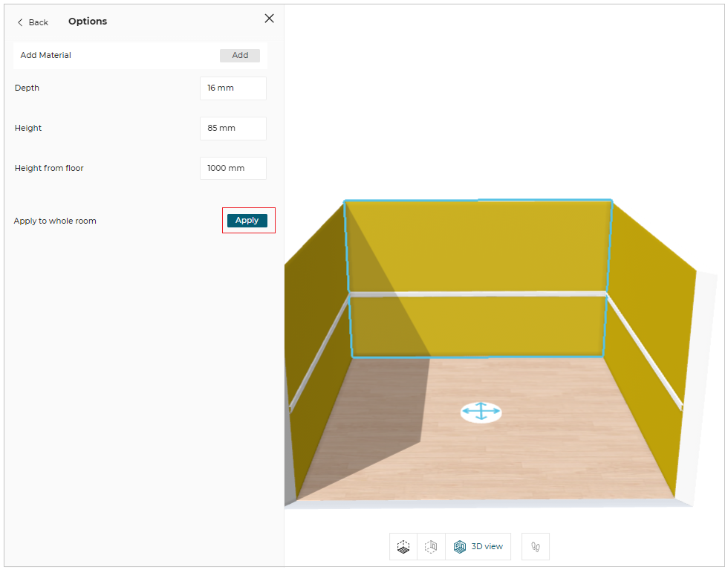Edit the Height value field
Image resolution: width=728 pixels, height=570 pixels.
(233, 128)
